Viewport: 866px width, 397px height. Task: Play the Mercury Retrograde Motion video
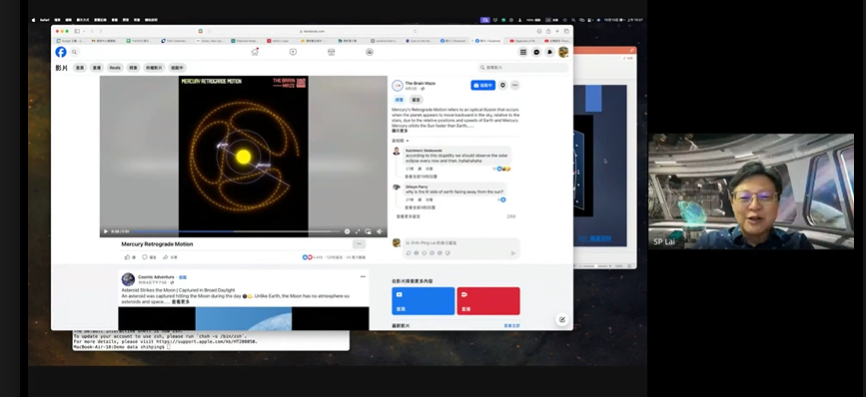(105, 231)
